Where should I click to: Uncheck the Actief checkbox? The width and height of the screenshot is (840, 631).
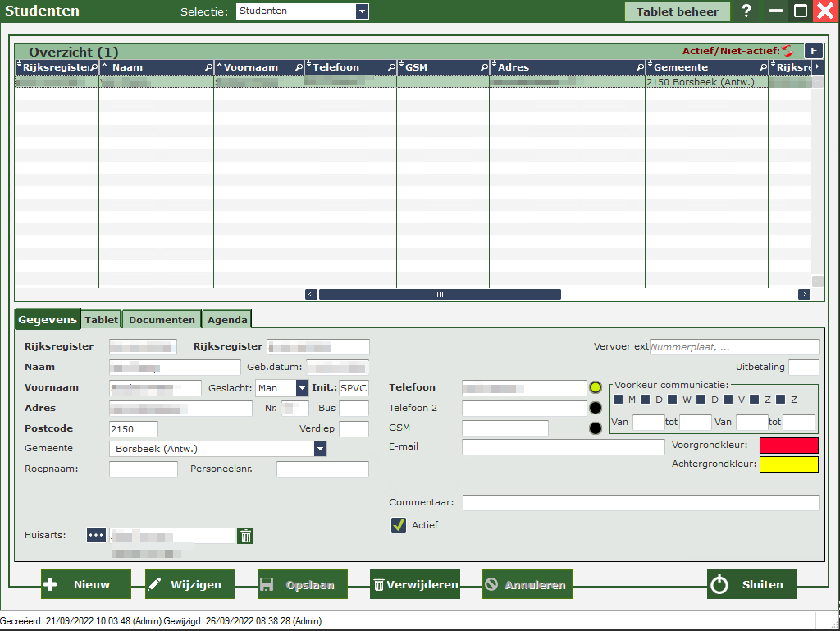point(399,525)
